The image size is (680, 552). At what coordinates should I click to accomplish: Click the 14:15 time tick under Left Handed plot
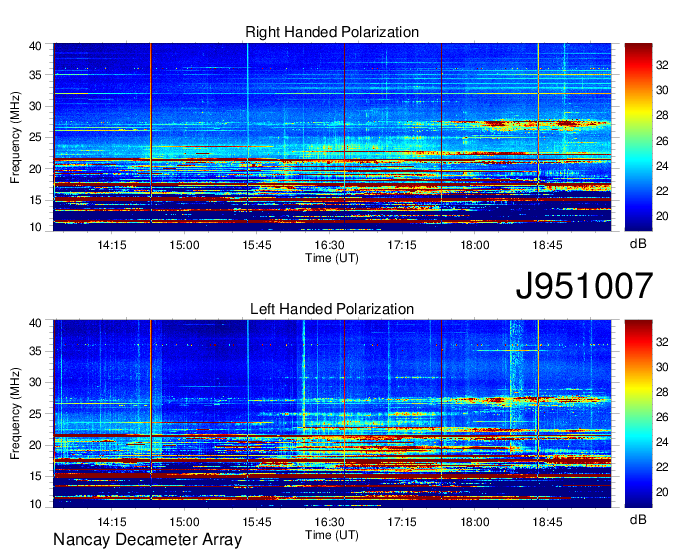[111, 522]
